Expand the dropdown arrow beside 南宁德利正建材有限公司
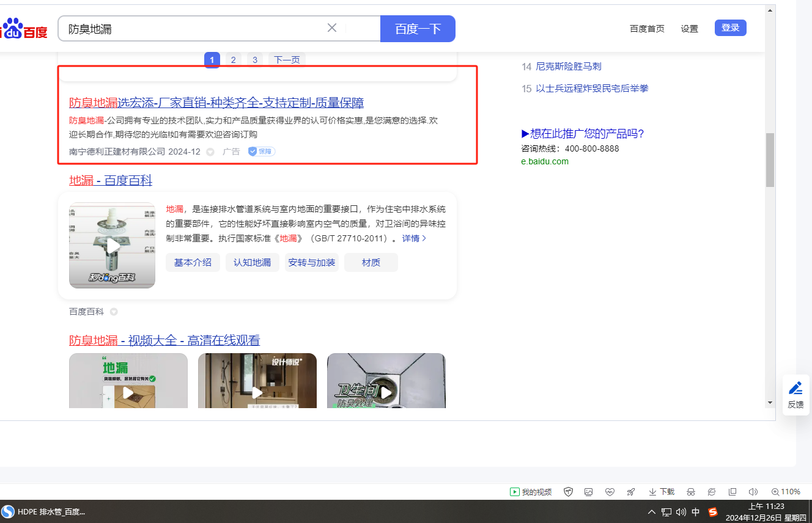812x523 pixels. pos(210,152)
